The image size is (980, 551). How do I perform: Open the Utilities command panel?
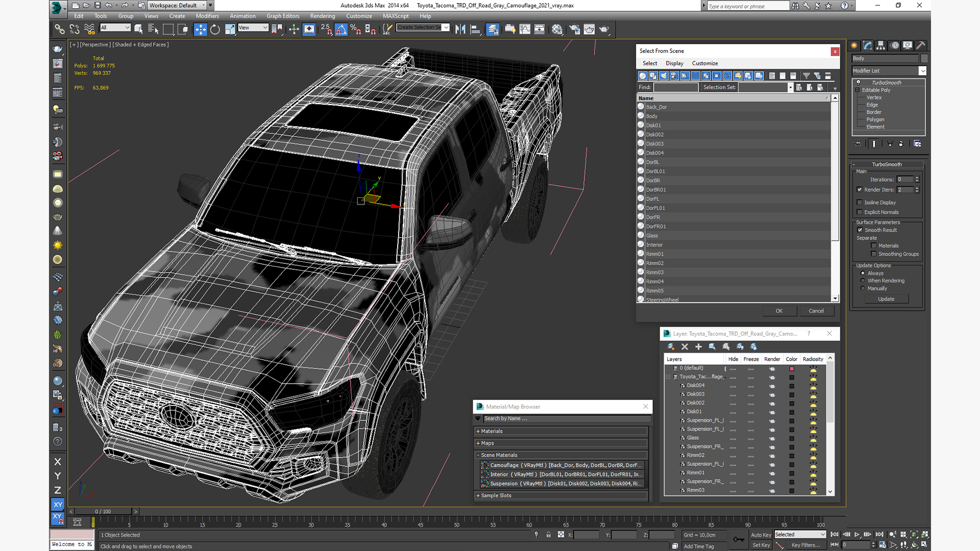tap(920, 45)
